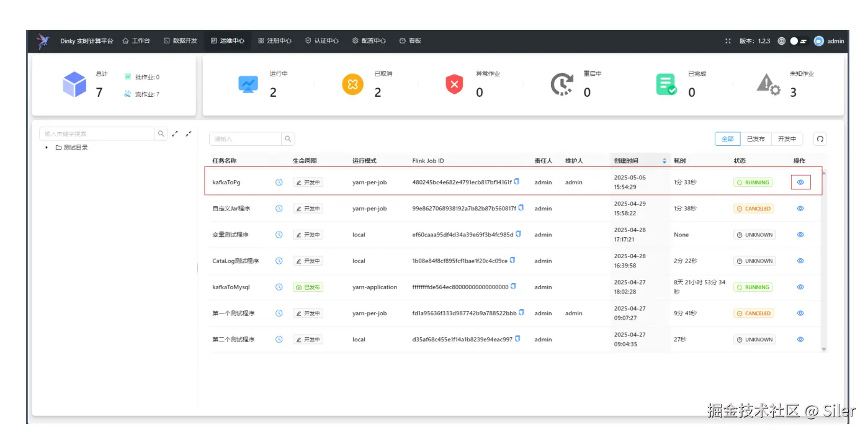Copy Flink Job ID of kafkaToPg

(x=517, y=182)
